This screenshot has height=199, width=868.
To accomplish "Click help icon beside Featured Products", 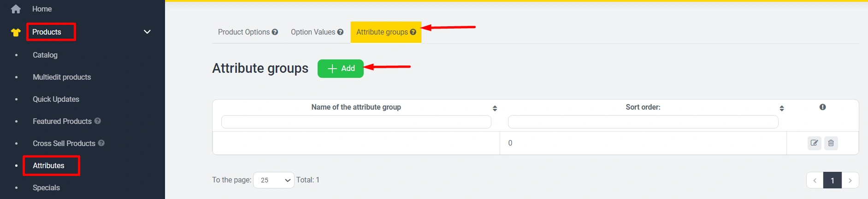I will click(x=98, y=121).
